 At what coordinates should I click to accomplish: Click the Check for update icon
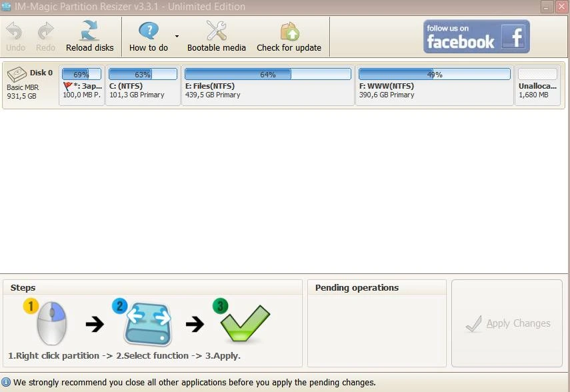pos(289,31)
